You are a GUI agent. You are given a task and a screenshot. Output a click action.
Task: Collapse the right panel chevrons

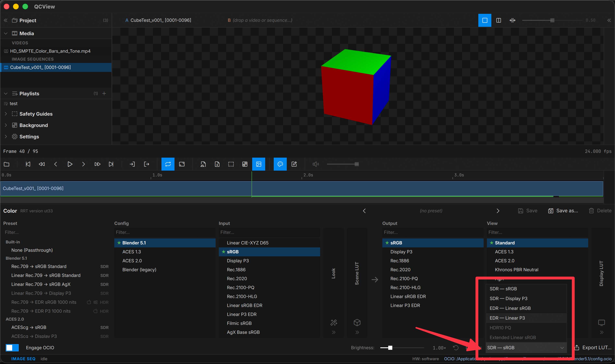(x=609, y=20)
